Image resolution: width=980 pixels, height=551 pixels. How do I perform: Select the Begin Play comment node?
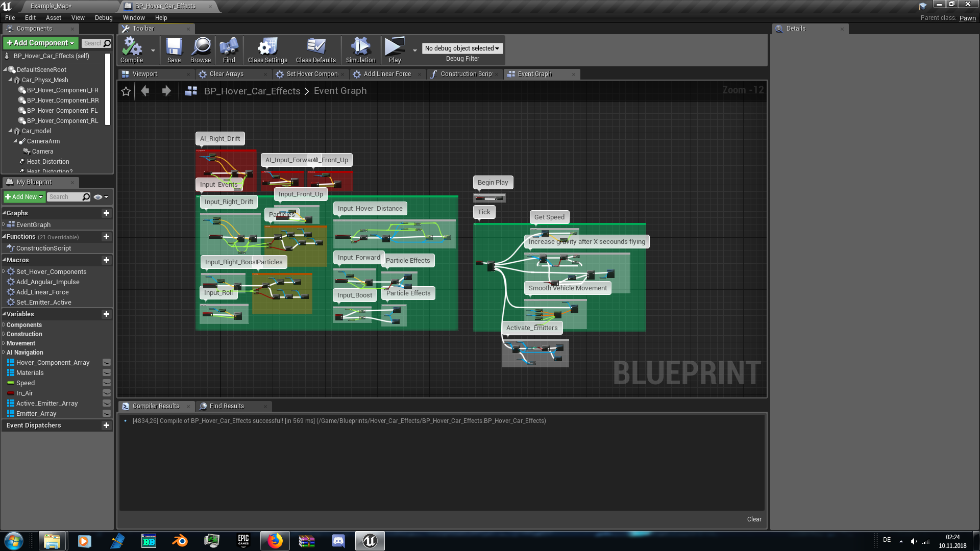tap(493, 183)
